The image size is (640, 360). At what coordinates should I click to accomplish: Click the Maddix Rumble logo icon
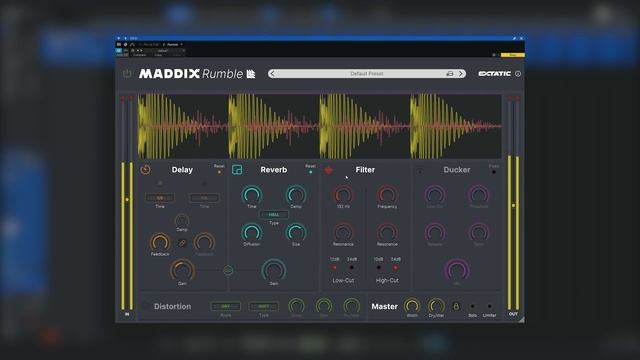coord(251,74)
